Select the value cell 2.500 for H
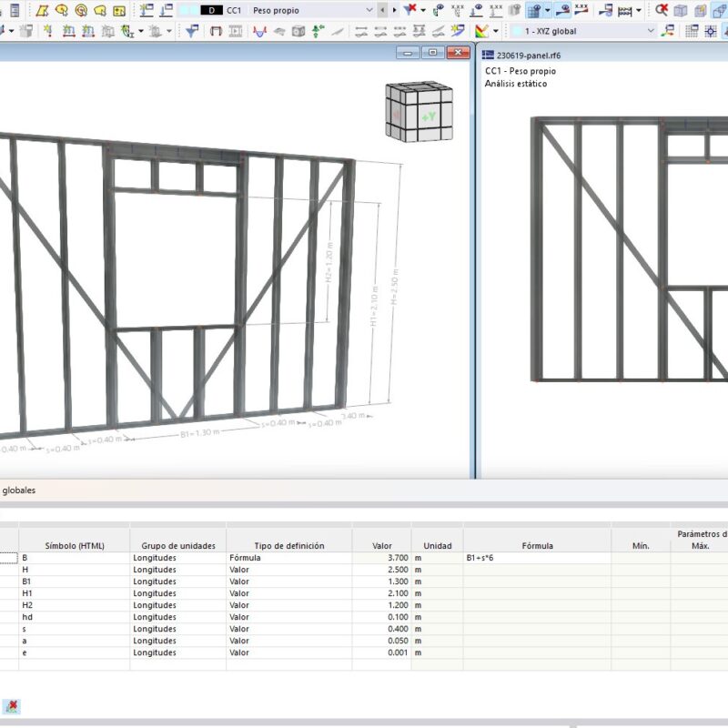Screen dimensions: 728x728 point(381,570)
